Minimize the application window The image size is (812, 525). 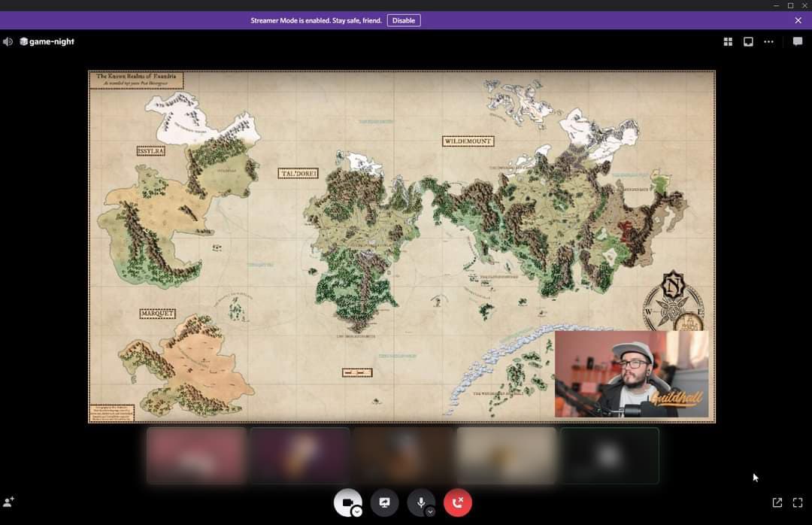point(776,5)
